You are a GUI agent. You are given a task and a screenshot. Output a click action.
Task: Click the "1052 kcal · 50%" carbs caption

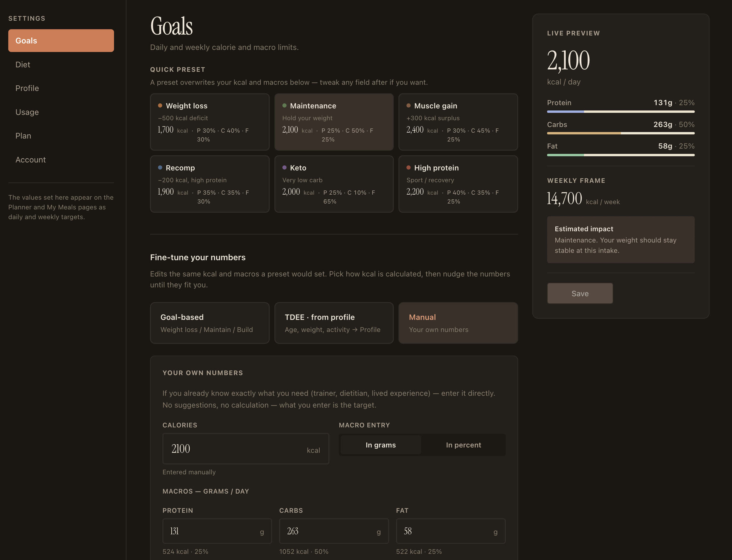tap(304, 551)
